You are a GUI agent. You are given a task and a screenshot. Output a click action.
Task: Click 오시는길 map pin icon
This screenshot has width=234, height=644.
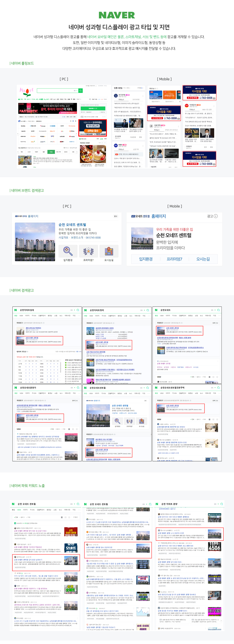coord(109,251)
